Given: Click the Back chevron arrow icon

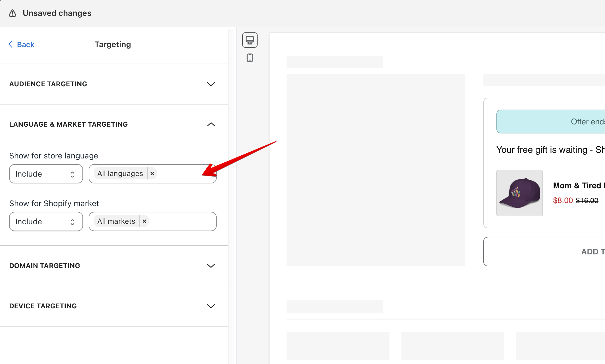Looking at the screenshot, I should click(x=11, y=44).
